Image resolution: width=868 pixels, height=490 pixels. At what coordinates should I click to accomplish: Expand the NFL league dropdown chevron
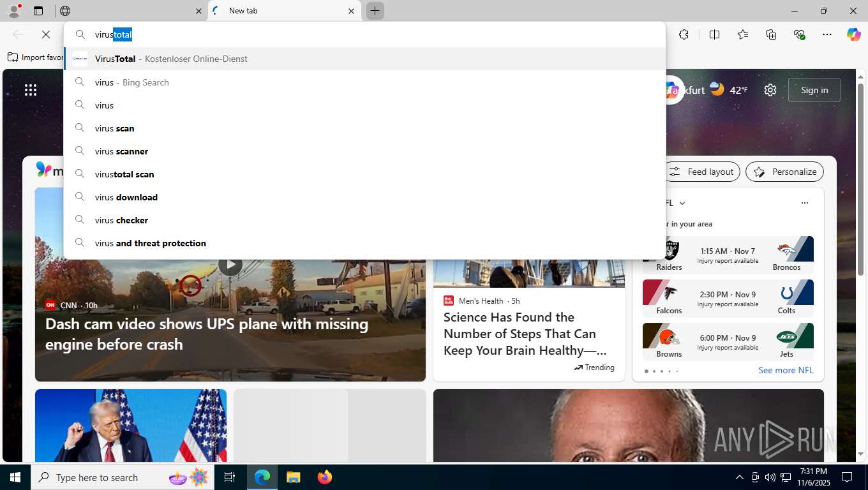[682, 203]
